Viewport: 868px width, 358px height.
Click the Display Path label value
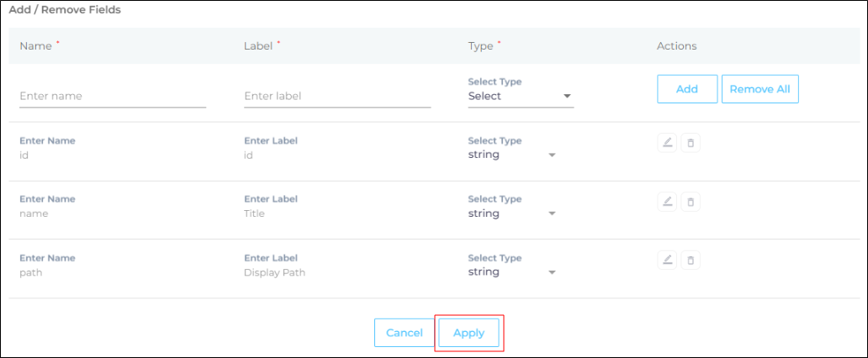pos(273,272)
